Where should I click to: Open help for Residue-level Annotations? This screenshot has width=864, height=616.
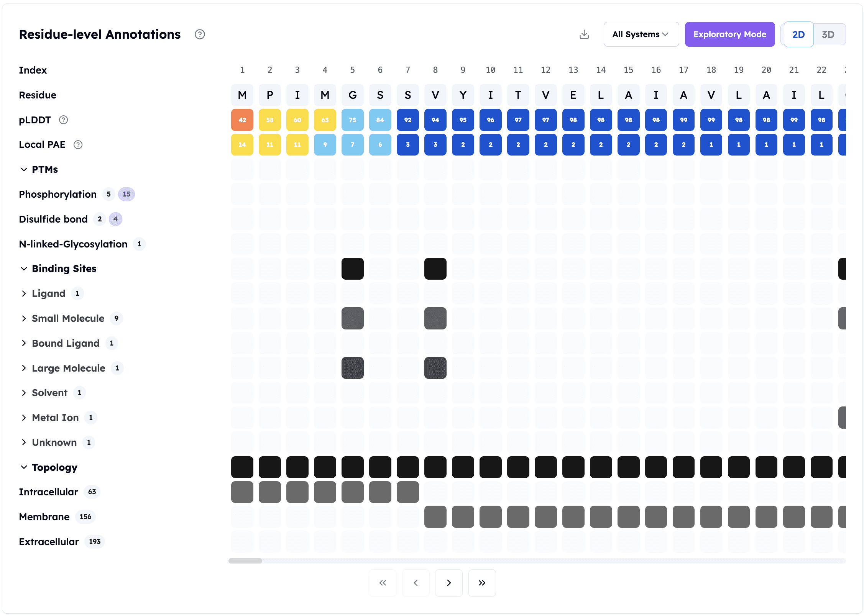pyautogui.click(x=200, y=34)
